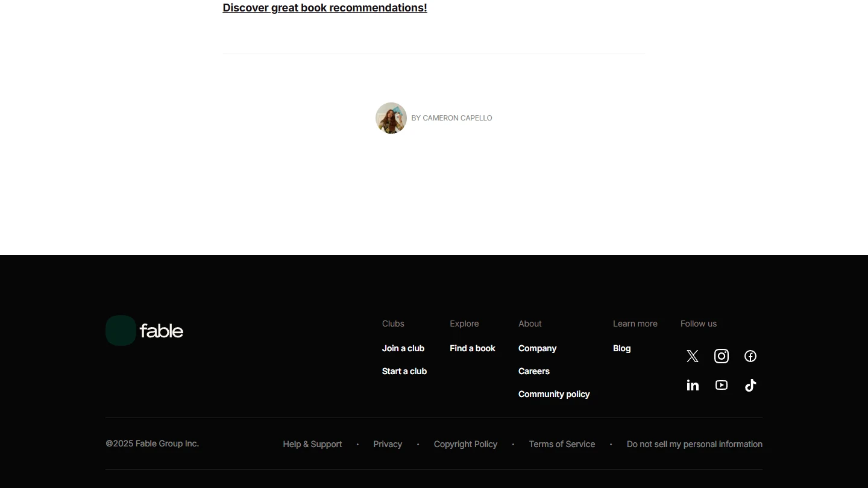Image resolution: width=868 pixels, height=488 pixels.
Task: View the Privacy policy link
Action: tap(388, 444)
